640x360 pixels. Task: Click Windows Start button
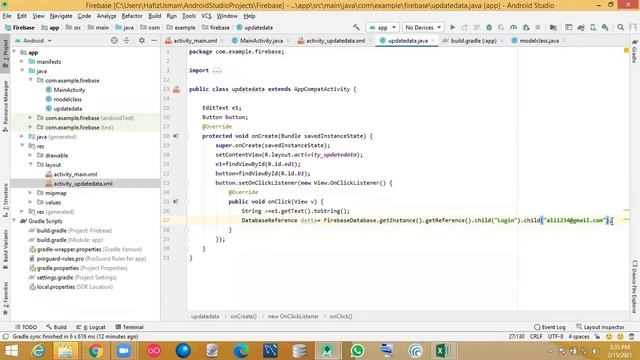[x=11, y=351]
